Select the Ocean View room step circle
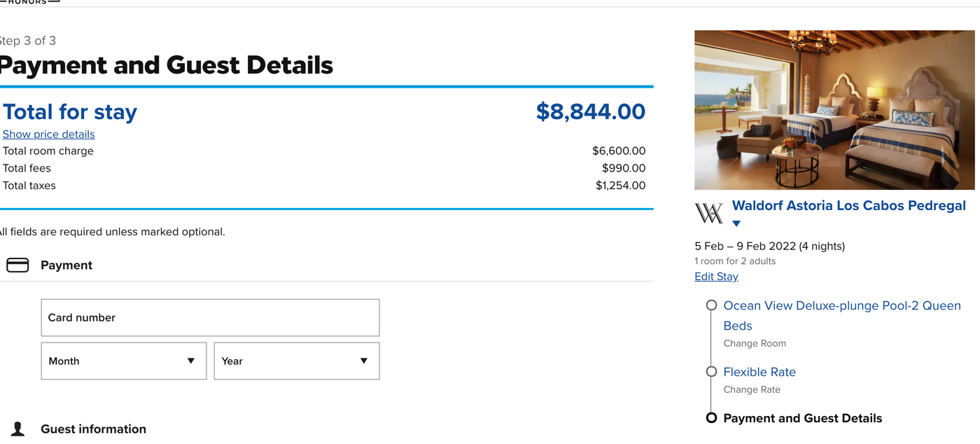 point(711,305)
